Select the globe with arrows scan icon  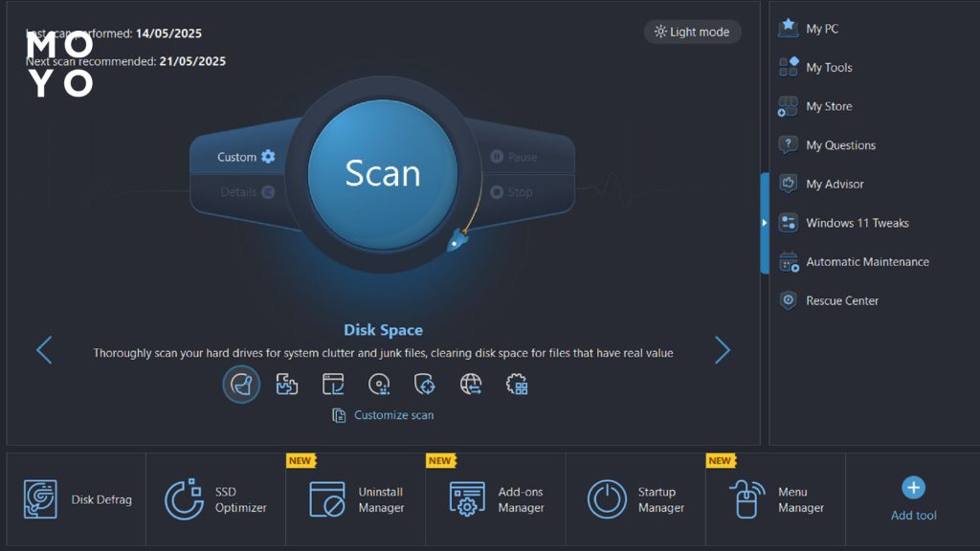(x=471, y=385)
